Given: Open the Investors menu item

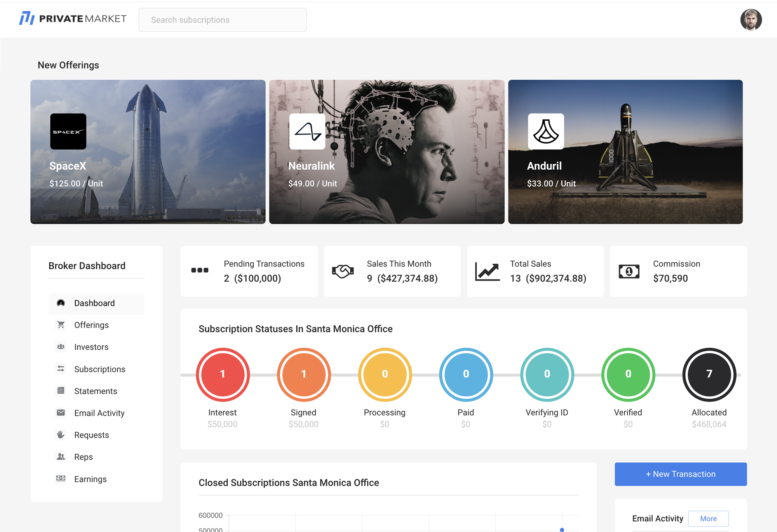Looking at the screenshot, I should pos(96,347).
